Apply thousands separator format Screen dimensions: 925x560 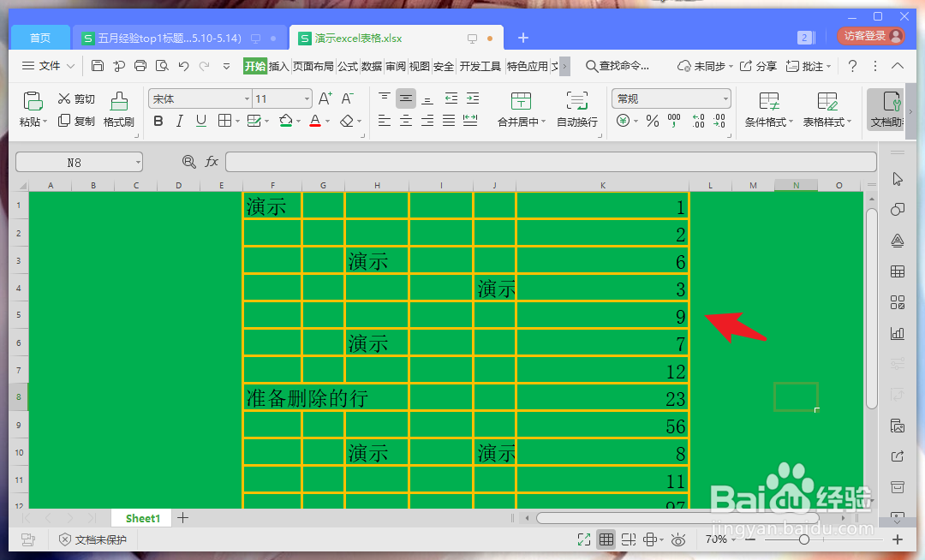click(674, 121)
